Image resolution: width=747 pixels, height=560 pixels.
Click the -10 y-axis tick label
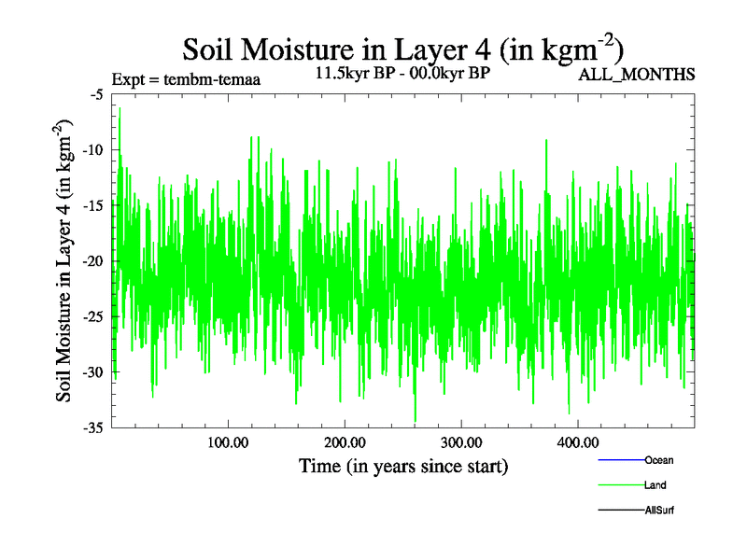click(x=92, y=150)
